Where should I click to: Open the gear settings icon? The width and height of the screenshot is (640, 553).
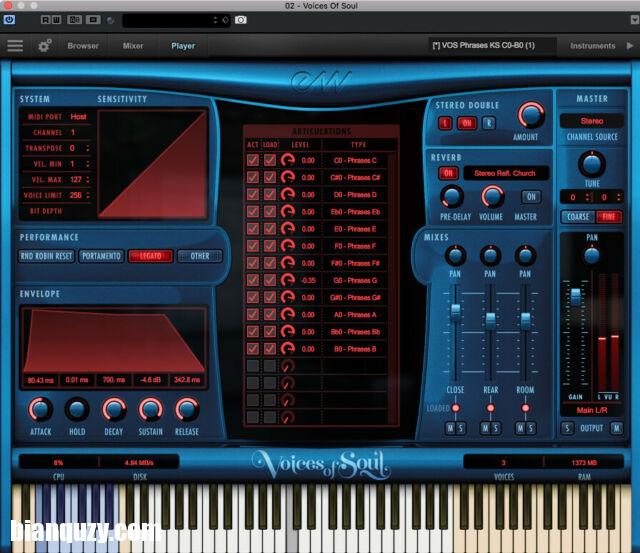click(x=44, y=45)
